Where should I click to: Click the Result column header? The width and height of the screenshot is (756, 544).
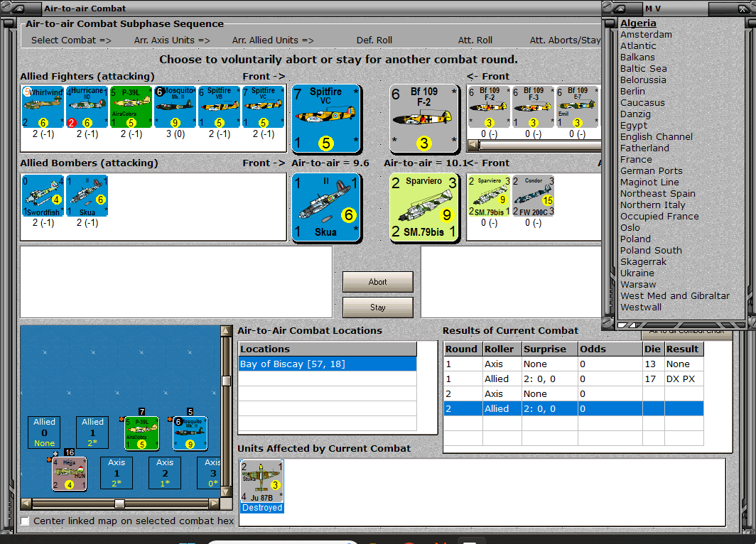click(x=684, y=349)
